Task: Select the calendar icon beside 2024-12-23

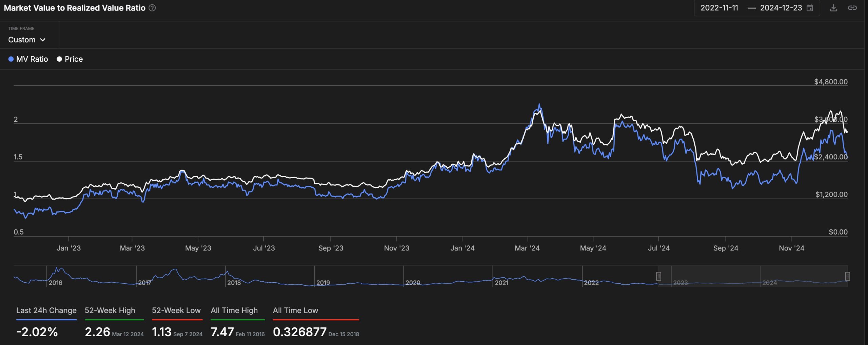Action: 810,8
